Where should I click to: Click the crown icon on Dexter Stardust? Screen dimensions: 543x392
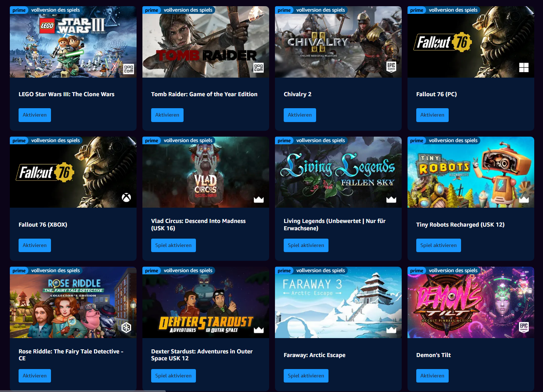click(x=259, y=330)
